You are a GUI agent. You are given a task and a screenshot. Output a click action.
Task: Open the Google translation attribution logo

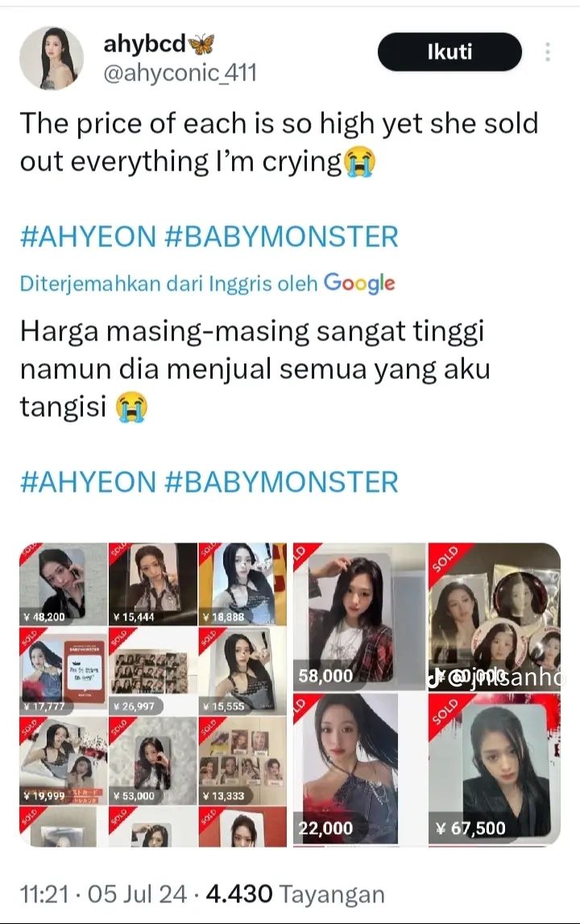[359, 283]
